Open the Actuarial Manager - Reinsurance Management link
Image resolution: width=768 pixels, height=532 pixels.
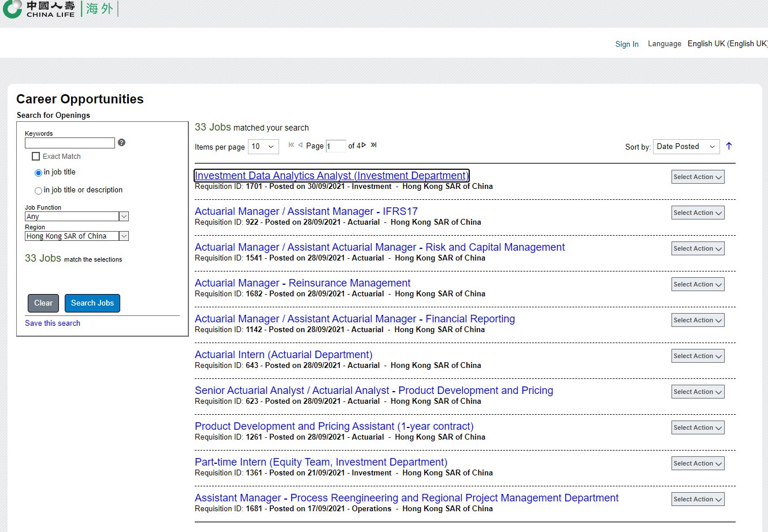302,283
